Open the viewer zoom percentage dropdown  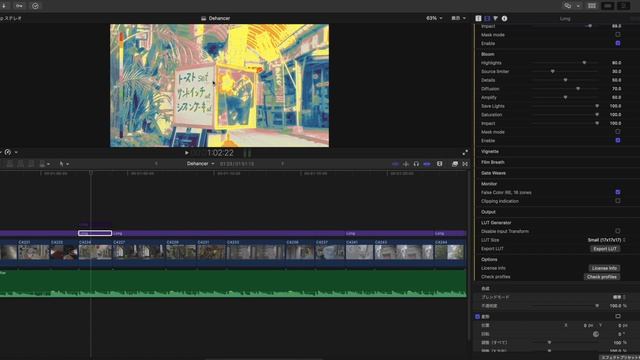pyautogui.click(x=434, y=18)
